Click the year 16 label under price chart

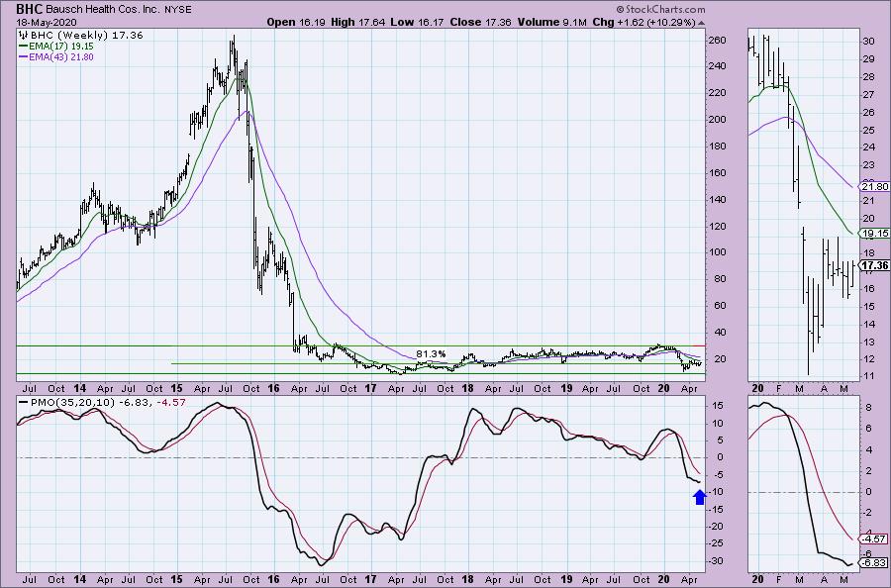click(274, 389)
